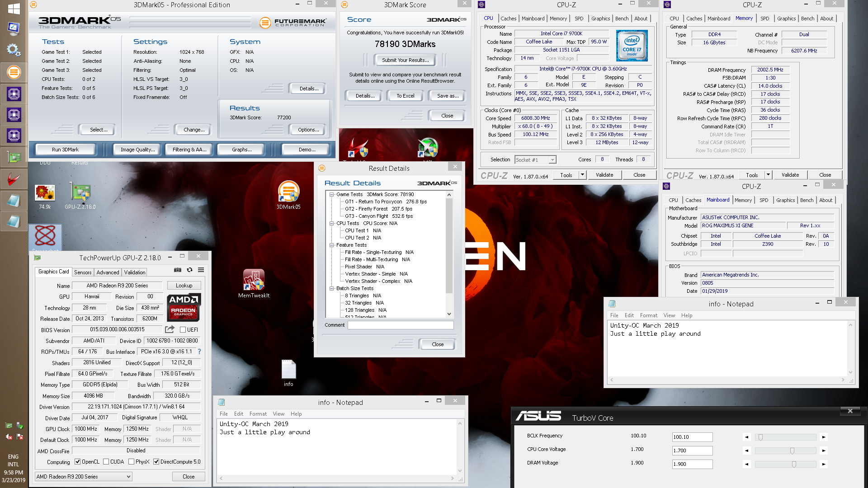
Task: Open the 3DMark05 desktop shortcut
Action: click(x=288, y=195)
